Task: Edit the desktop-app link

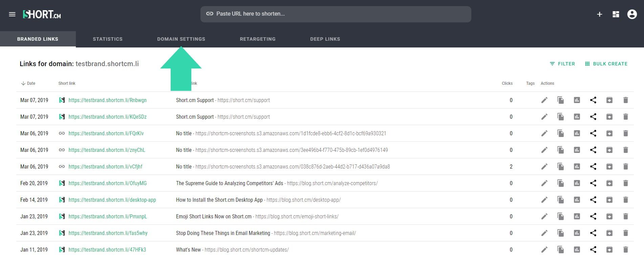Action: (x=544, y=200)
